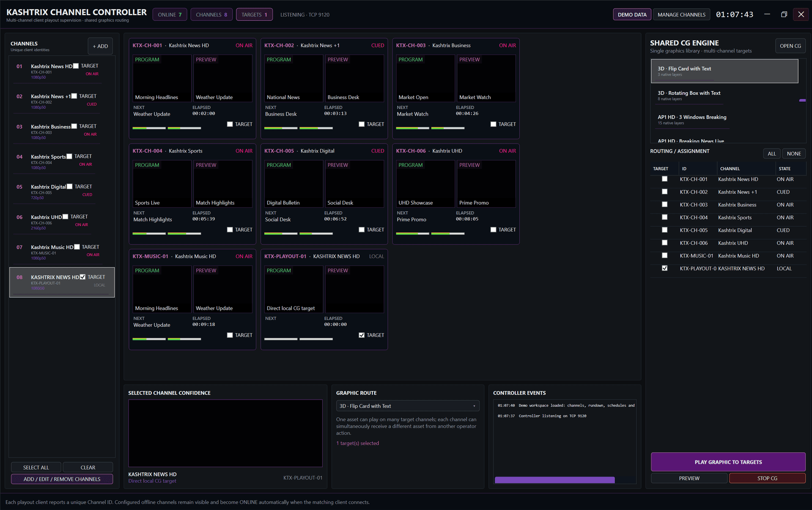Click OPEN CG button
Viewport: 812px width, 510px height.
[x=790, y=46]
